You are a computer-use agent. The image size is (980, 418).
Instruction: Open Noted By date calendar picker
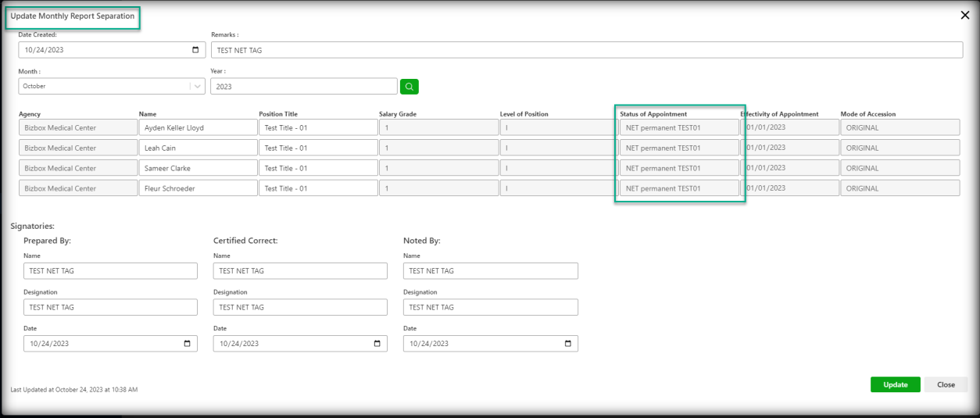(x=567, y=344)
